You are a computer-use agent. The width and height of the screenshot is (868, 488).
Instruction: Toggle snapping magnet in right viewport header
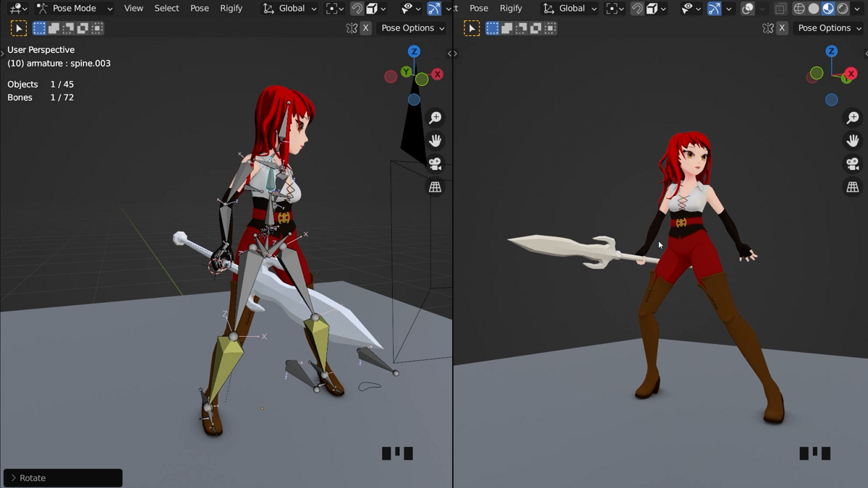(637, 9)
